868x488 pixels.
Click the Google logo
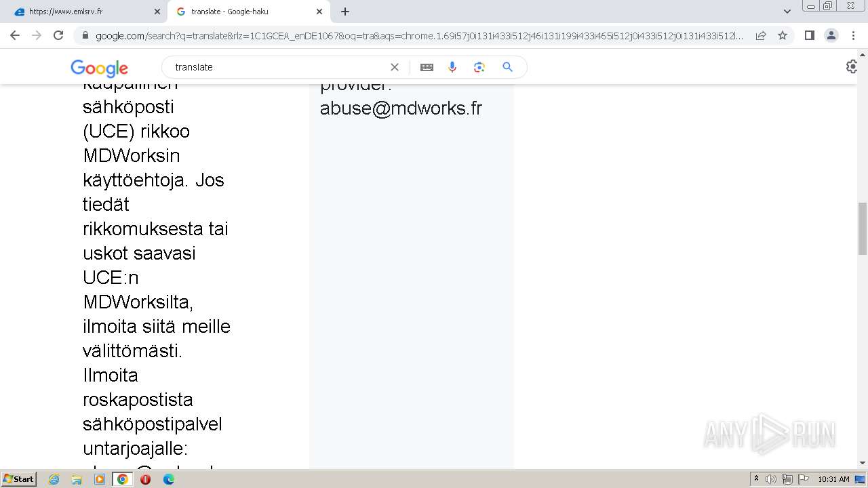pyautogui.click(x=100, y=68)
